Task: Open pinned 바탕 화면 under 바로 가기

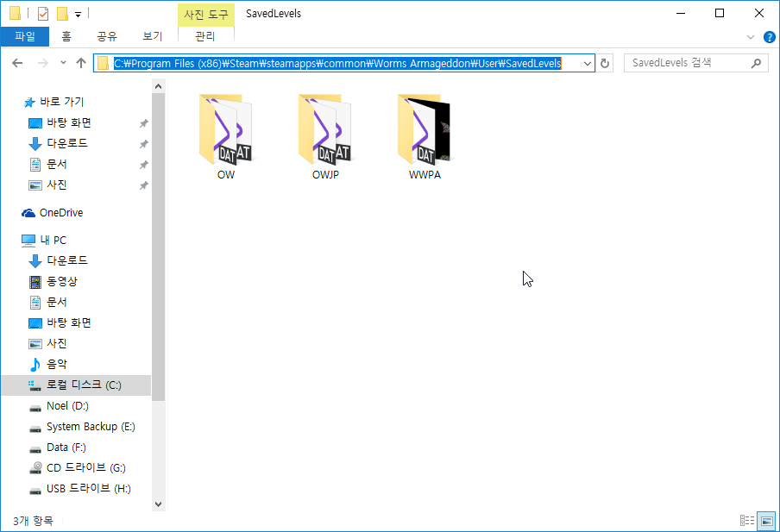Action: (69, 122)
